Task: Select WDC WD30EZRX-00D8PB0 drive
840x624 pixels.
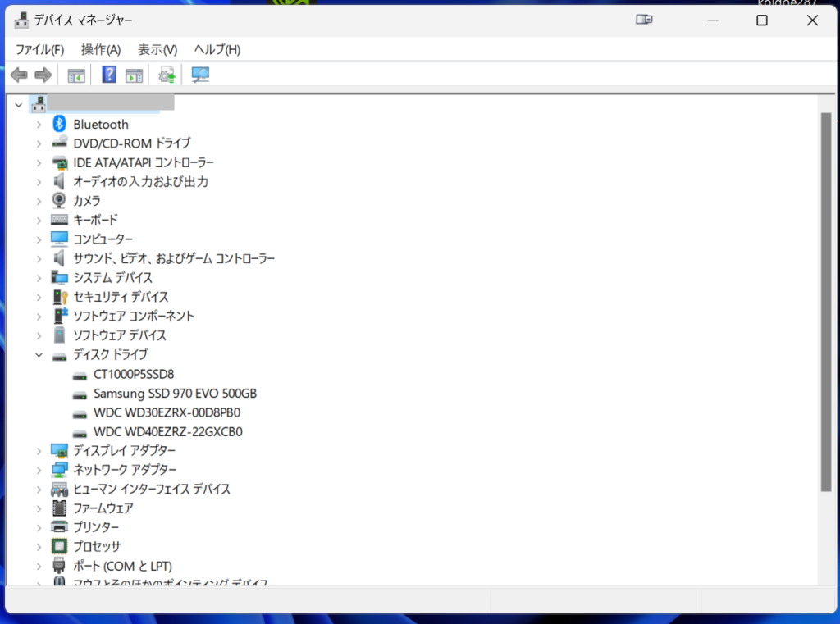Action: pos(167,413)
